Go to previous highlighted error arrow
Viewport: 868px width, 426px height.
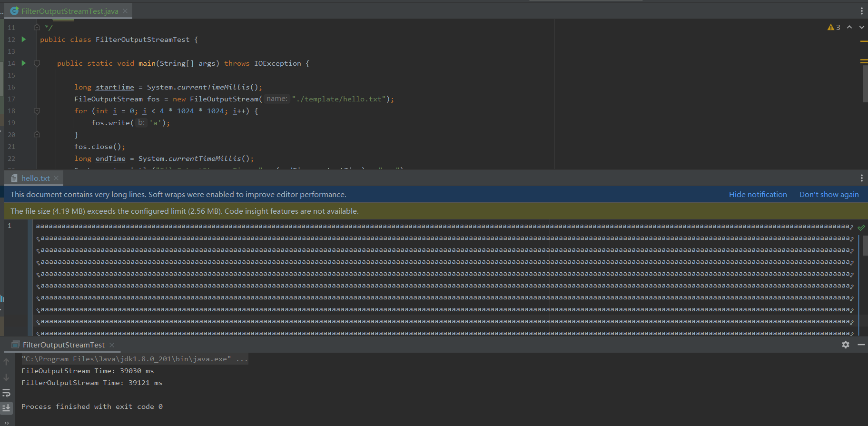point(849,28)
